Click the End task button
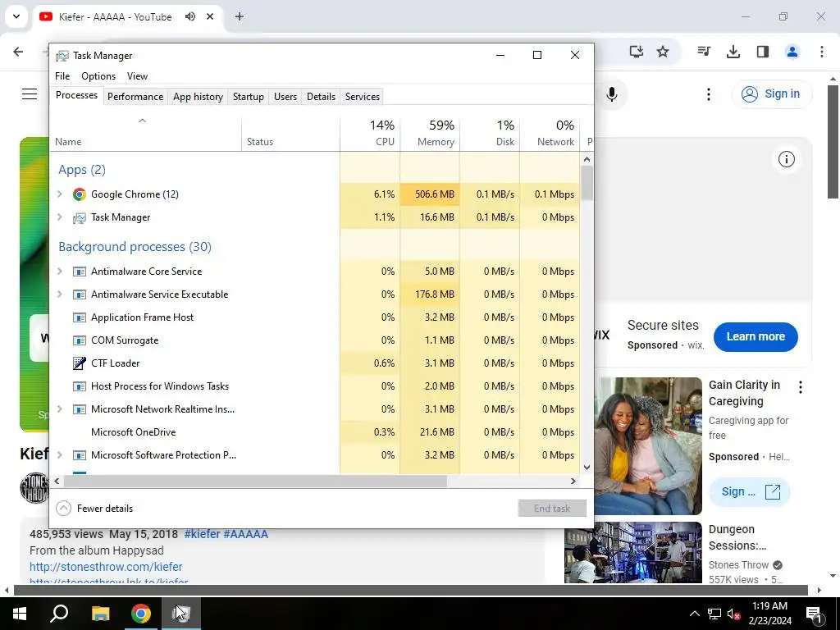Viewport: 840px width, 630px height. (552, 509)
